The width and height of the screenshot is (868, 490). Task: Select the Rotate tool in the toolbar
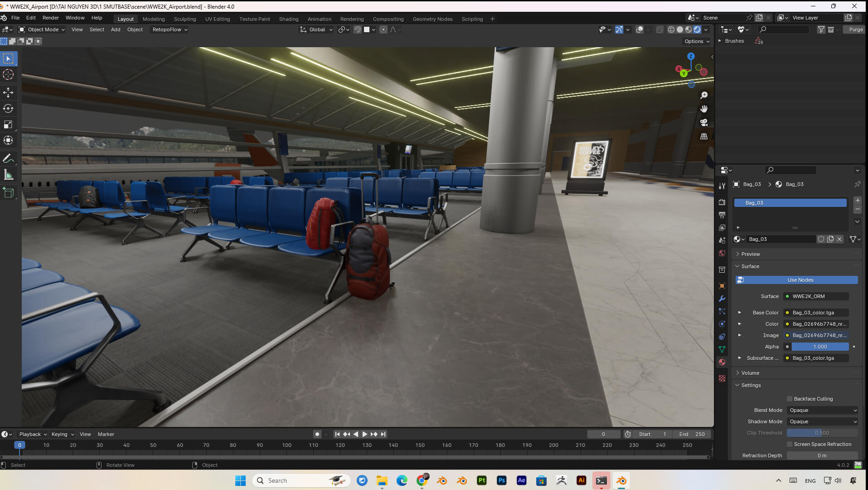pyautogui.click(x=8, y=108)
